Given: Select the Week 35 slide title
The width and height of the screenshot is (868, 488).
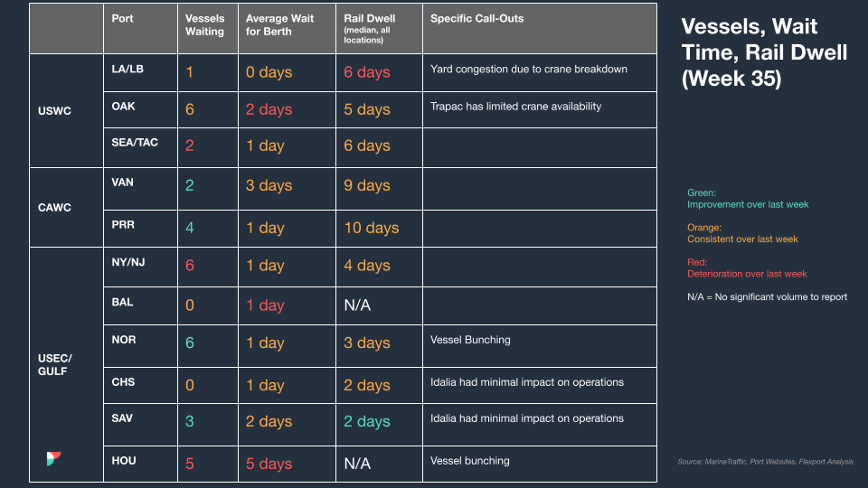Looking at the screenshot, I should [764, 52].
